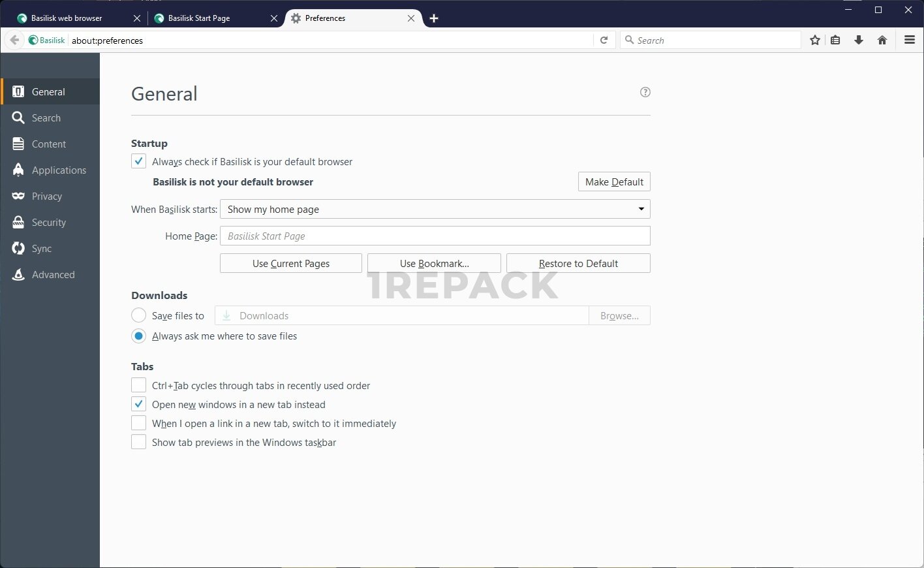Image resolution: width=924 pixels, height=568 pixels.
Task: Close the Basilisk Start Page tab
Action: pyautogui.click(x=274, y=18)
